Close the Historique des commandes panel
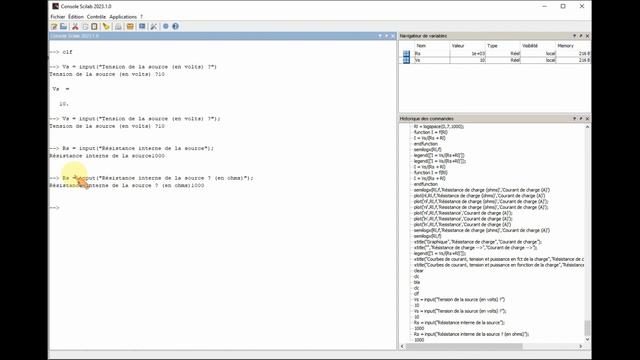The height and width of the screenshot is (360, 640). (x=587, y=118)
